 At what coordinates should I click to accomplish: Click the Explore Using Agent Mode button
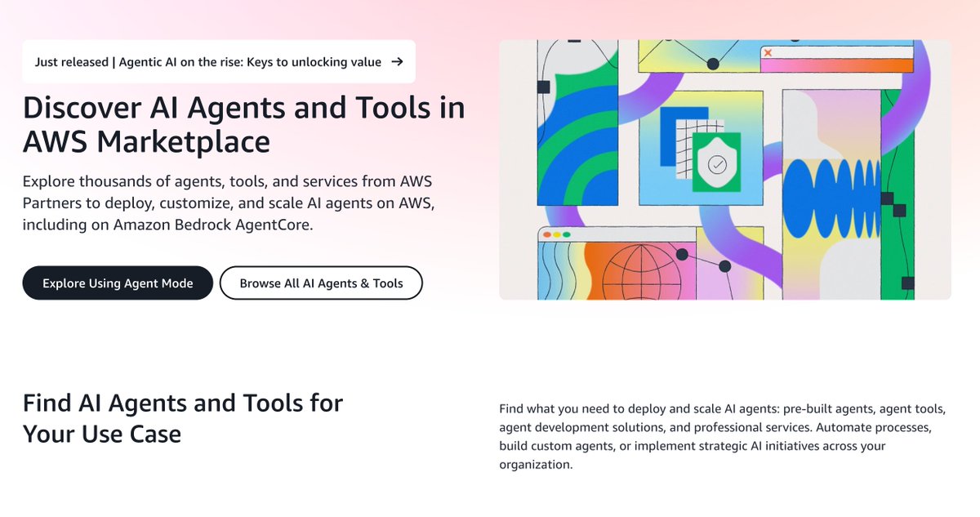pos(118,283)
